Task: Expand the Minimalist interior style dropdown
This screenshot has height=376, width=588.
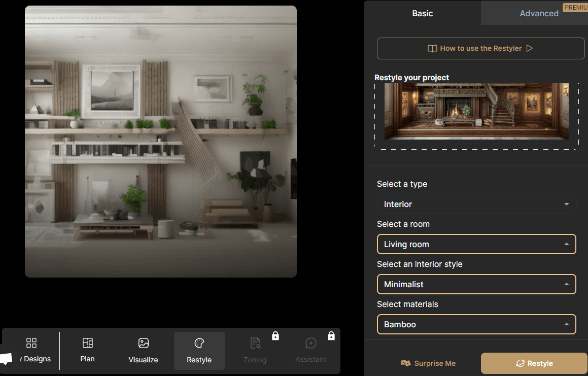Action: pos(476,284)
